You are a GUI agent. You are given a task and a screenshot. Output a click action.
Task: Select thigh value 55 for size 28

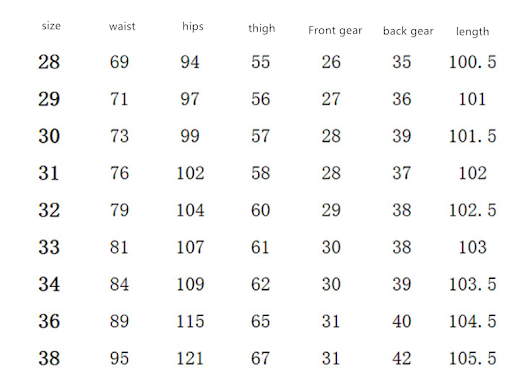click(260, 62)
